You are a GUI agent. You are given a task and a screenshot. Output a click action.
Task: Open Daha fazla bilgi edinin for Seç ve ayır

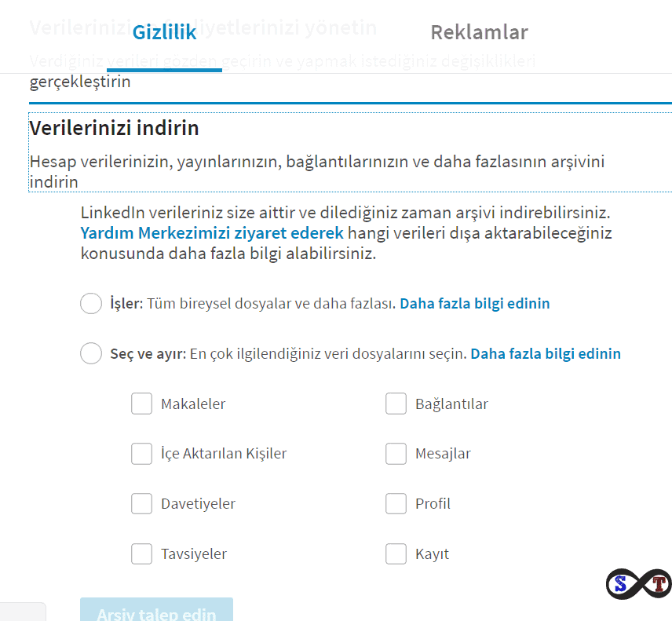tap(545, 353)
